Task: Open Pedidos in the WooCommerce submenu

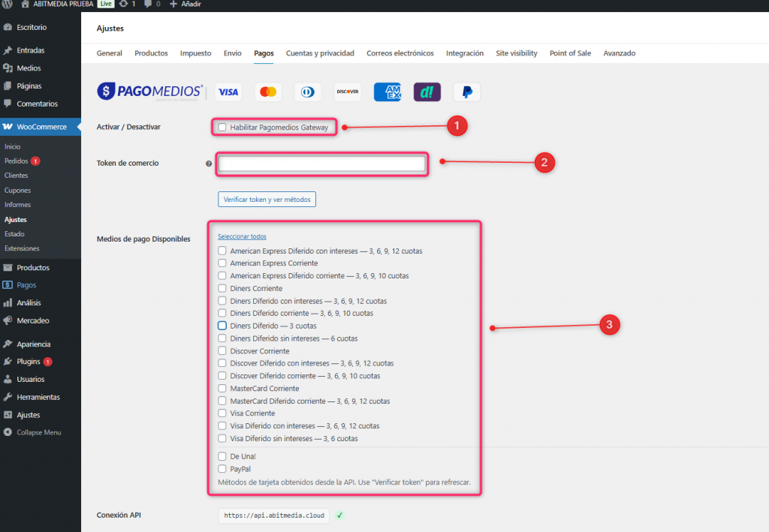Action: 16,161
